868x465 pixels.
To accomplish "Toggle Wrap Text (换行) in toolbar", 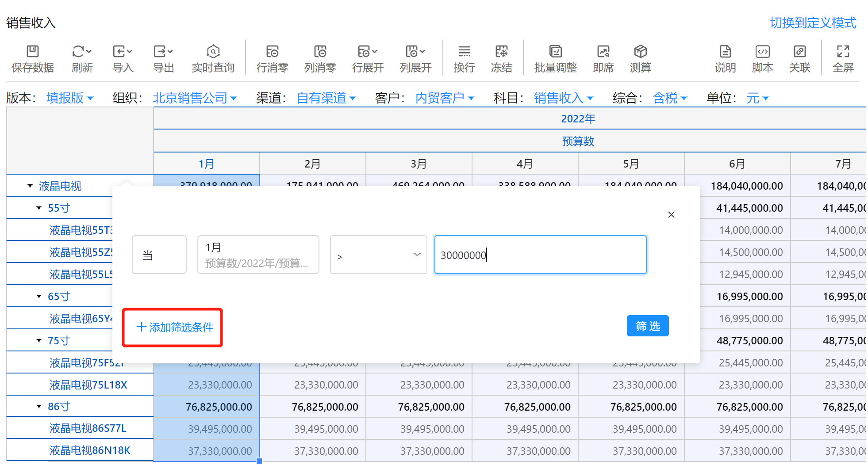I will click(x=464, y=52).
